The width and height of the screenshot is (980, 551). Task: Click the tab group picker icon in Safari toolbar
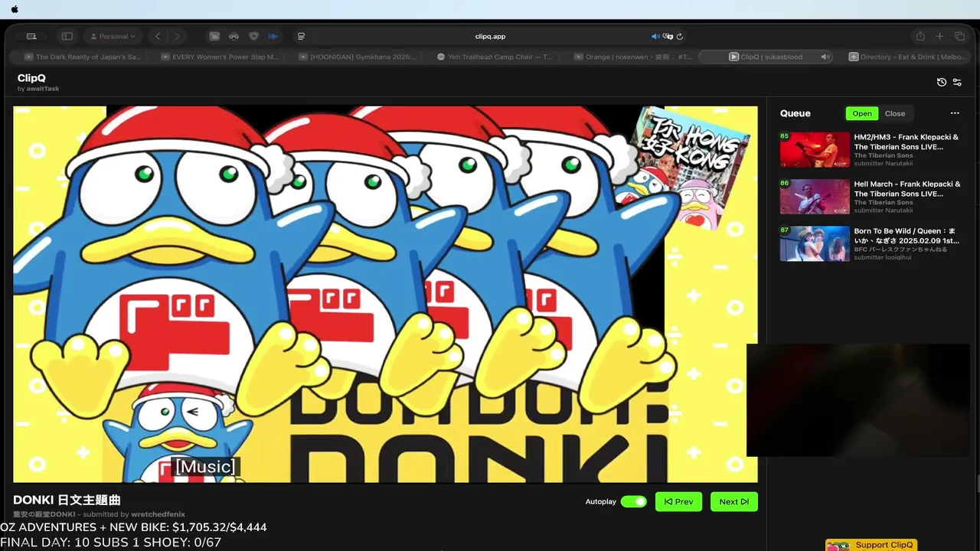point(31,36)
